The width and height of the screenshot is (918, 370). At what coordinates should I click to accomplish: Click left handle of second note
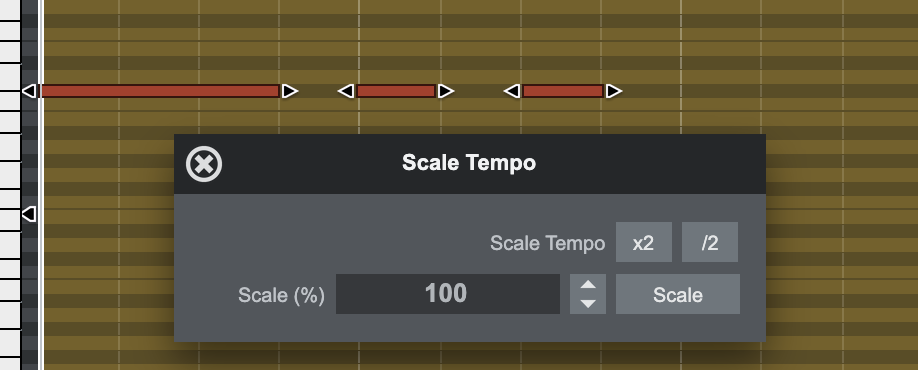point(346,91)
